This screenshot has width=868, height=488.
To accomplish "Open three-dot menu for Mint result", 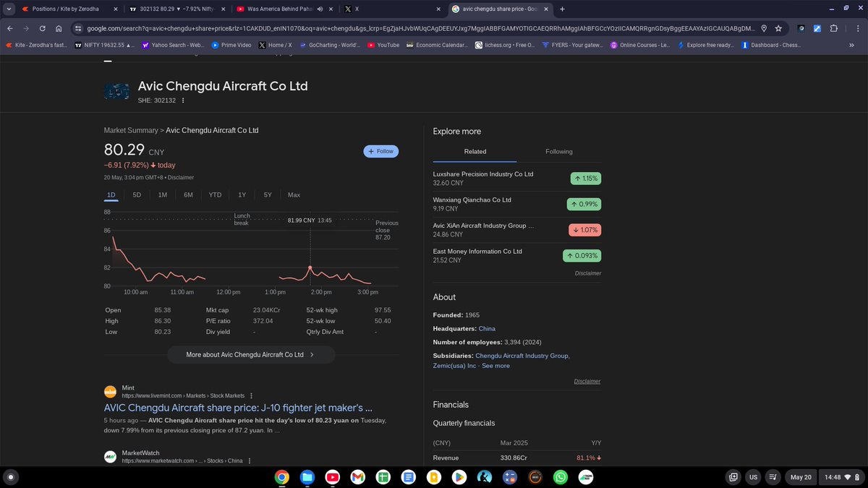I will click(251, 395).
